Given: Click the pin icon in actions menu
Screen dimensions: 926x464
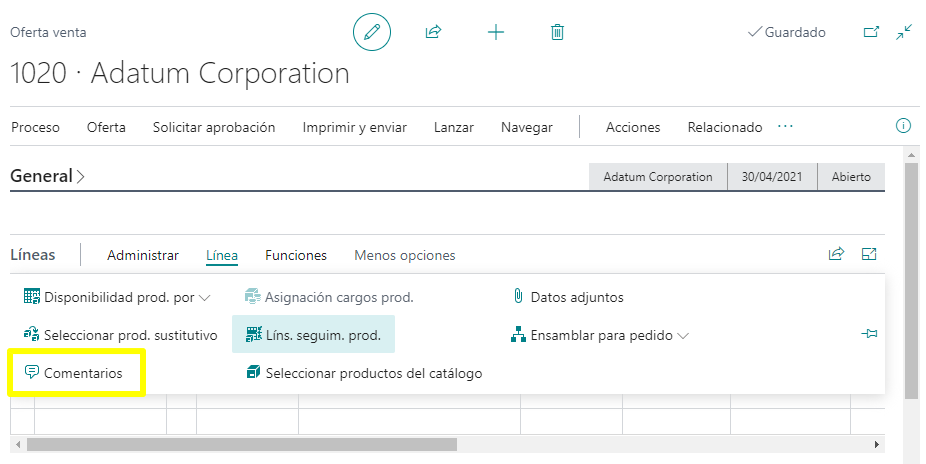Looking at the screenshot, I should click(869, 335).
